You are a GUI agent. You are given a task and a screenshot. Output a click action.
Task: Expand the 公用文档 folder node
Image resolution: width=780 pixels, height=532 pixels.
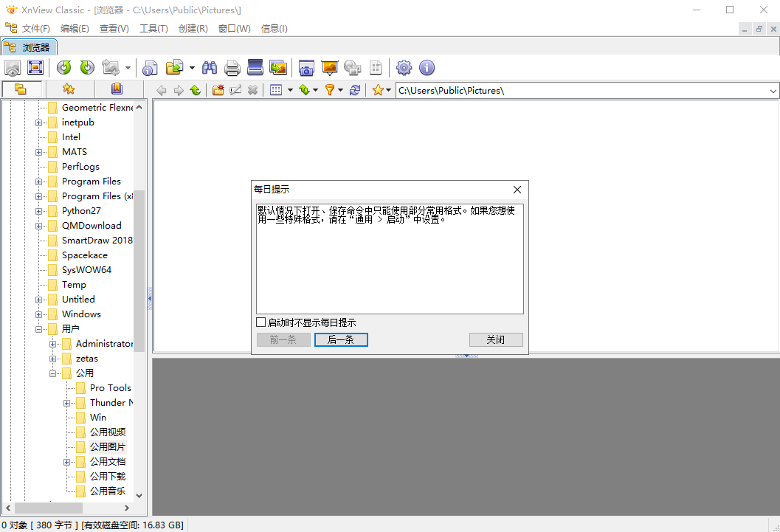(x=66, y=463)
